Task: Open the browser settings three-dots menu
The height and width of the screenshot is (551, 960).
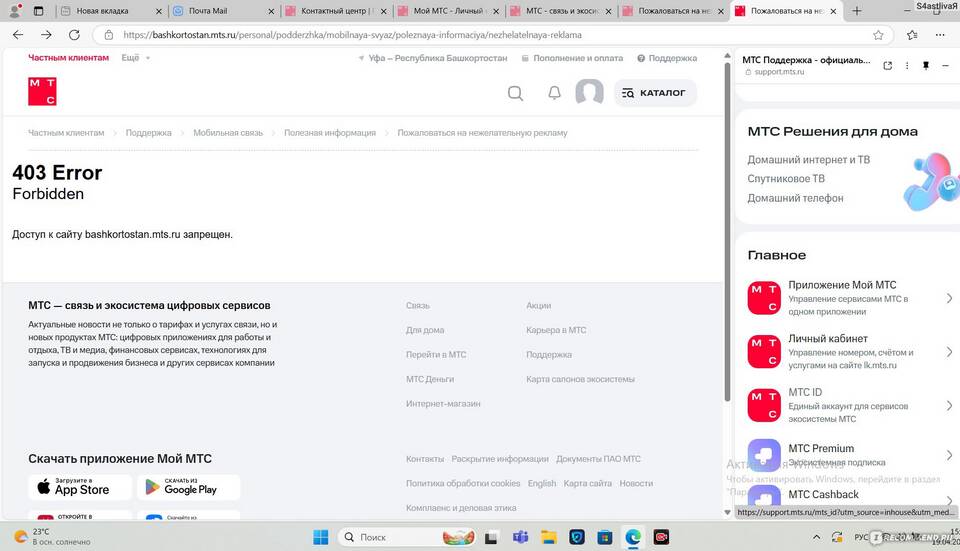Action: coord(940,35)
